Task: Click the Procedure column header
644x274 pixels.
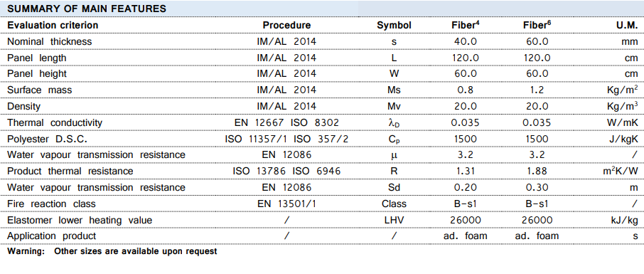Action: point(286,25)
